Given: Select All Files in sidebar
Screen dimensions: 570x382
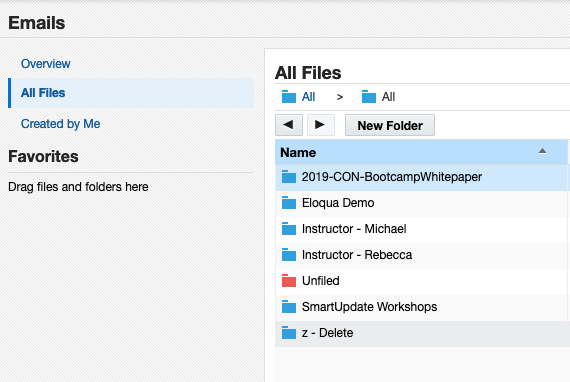Looking at the screenshot, I should (131, 93).
